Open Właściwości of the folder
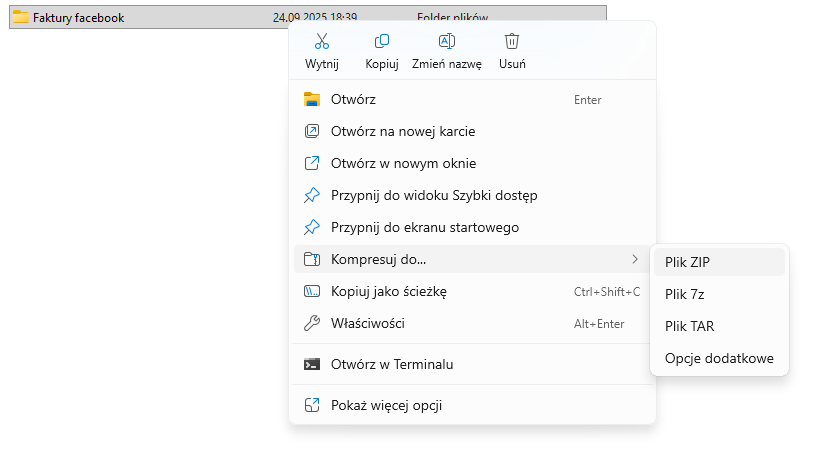 pyautogui.click(x=368, y=323)
